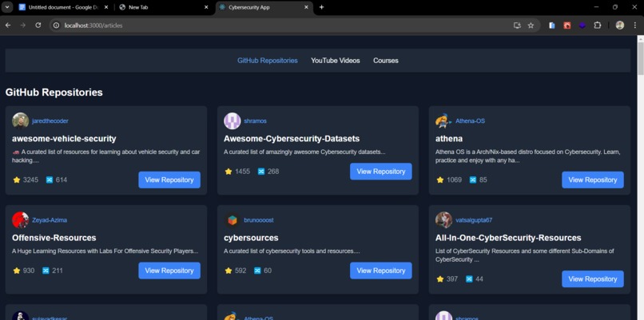The height and width of the screenshot is (320, 644).
Task: Click the fork icon beside 44
Action: pos(469,279)
